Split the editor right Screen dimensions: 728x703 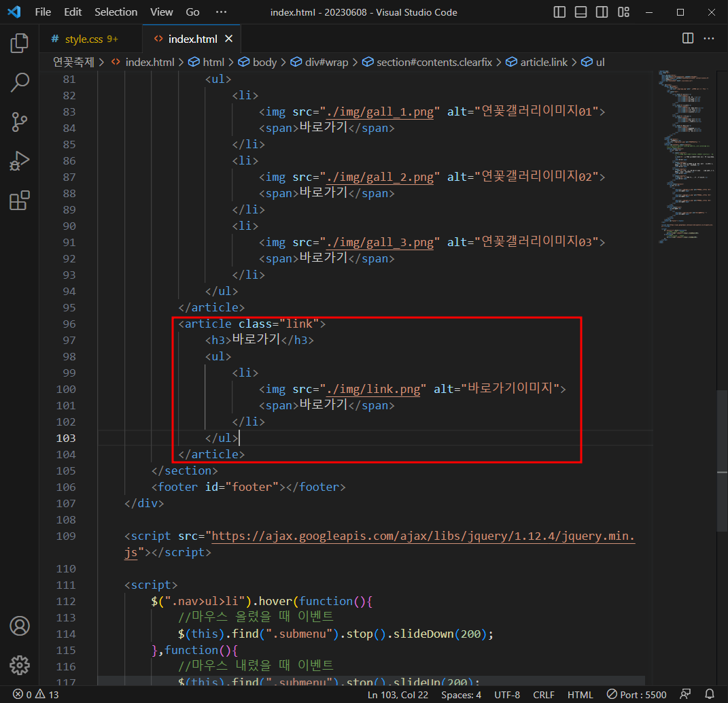[688, 38]
